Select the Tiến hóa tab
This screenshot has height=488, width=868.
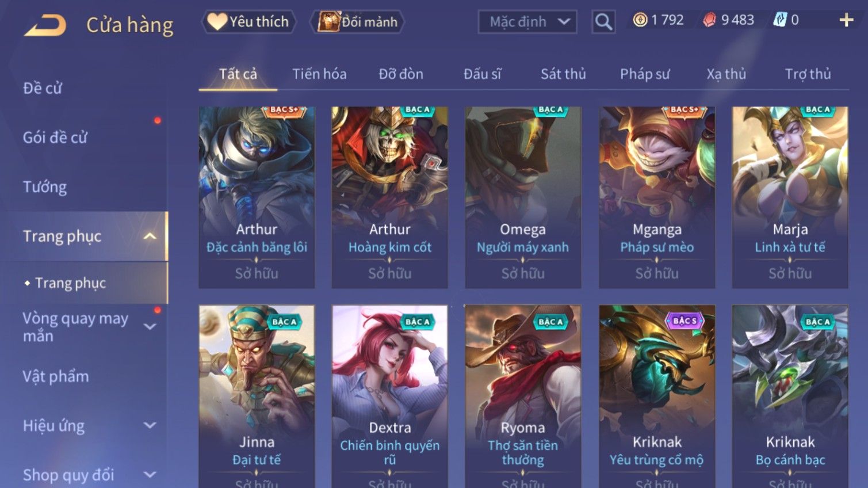(319, 74)
